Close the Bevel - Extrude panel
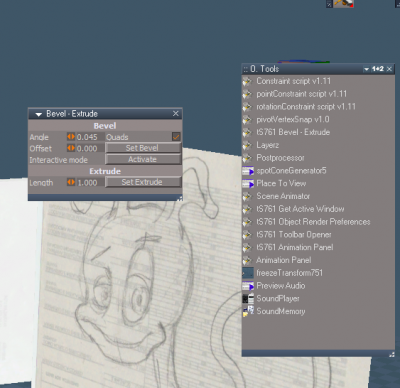This screenshot has width=400, height=388. (x=176, y=114)
